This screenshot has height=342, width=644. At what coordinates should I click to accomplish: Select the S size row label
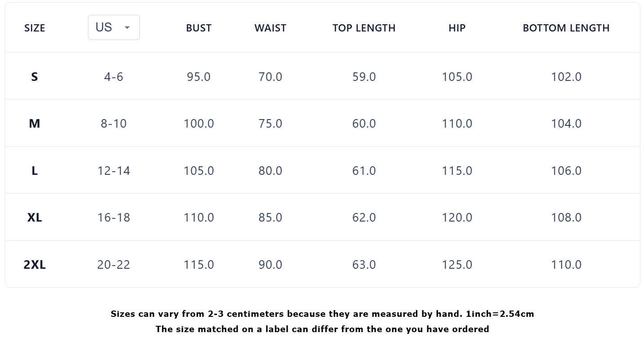pyautogui.click(x=35, y=77)
